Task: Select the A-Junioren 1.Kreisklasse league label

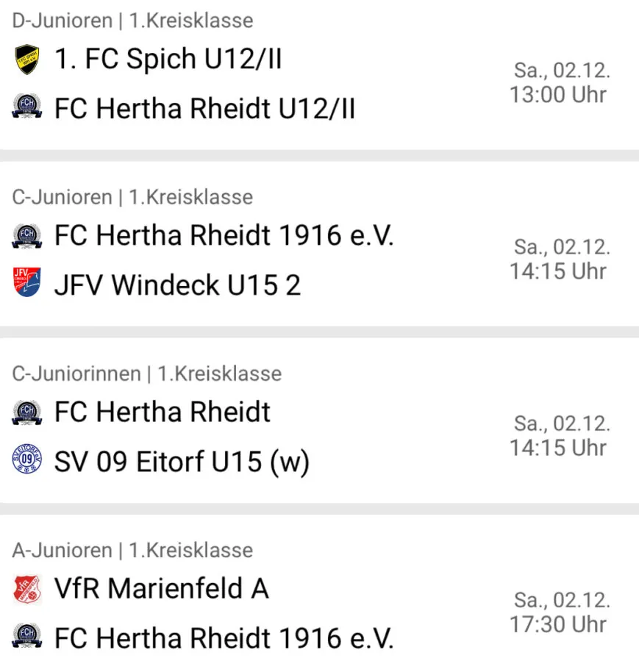Action: pos(132,550)
